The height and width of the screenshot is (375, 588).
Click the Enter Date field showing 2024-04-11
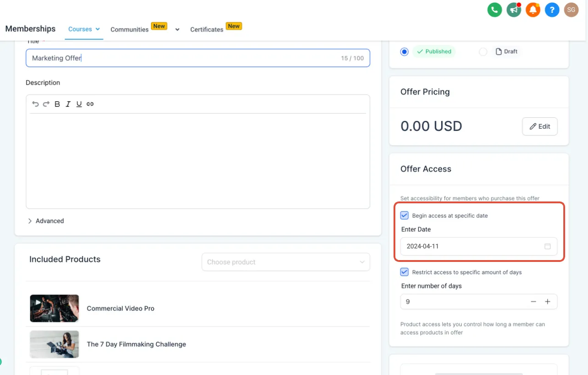click(479, 246)
